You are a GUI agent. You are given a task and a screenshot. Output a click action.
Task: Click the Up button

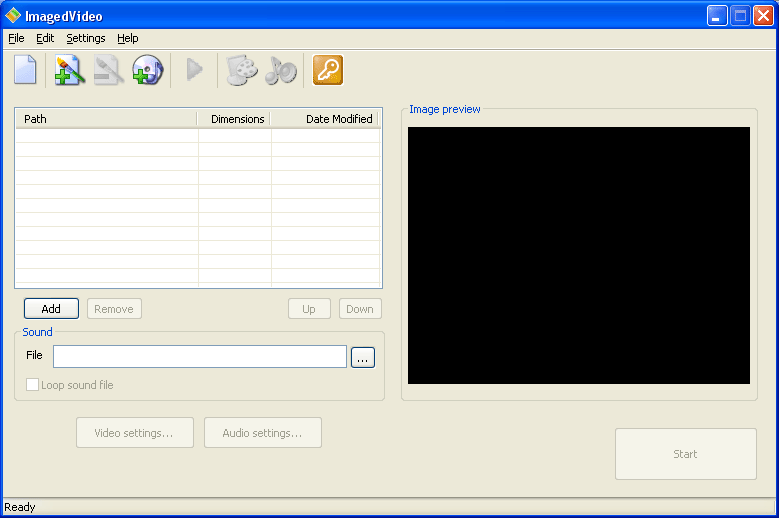coord(309,309)
